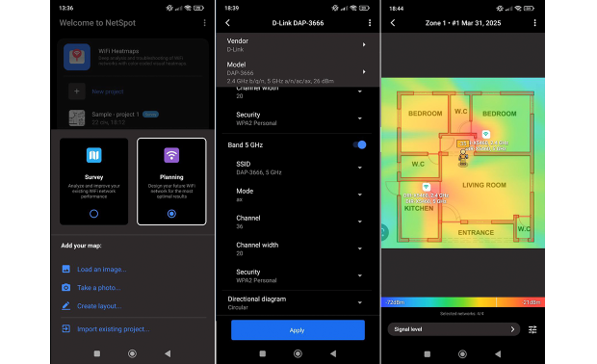
Task: Tap the WiFi Heatmaps app icon
Action: (77, 57)
